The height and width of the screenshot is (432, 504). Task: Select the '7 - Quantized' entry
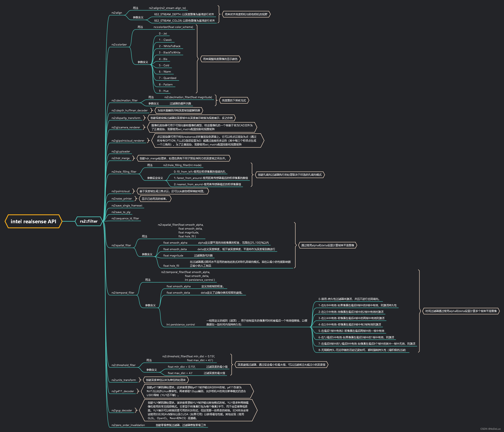point(168,78)
